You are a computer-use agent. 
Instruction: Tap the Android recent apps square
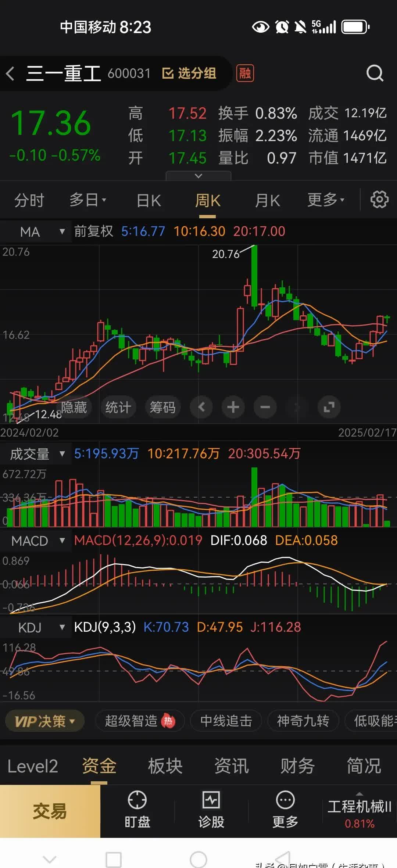114,860
